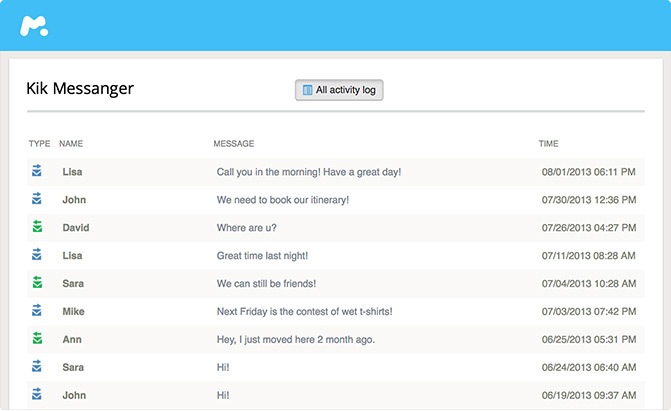Image resolution: width=671 pixels, height=411 pixels.
Task: Select the name Sara on the 07/04/2013 row
Action: (73, 283)
